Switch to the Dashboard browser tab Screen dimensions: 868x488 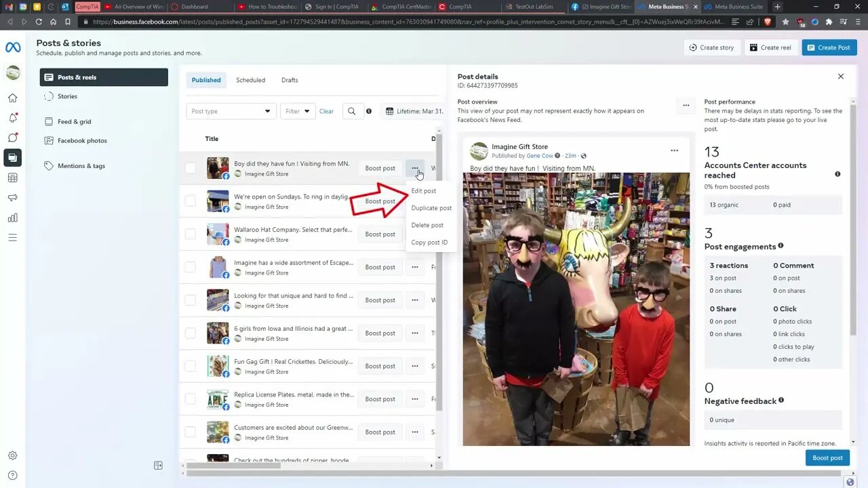tap(195, 7)
